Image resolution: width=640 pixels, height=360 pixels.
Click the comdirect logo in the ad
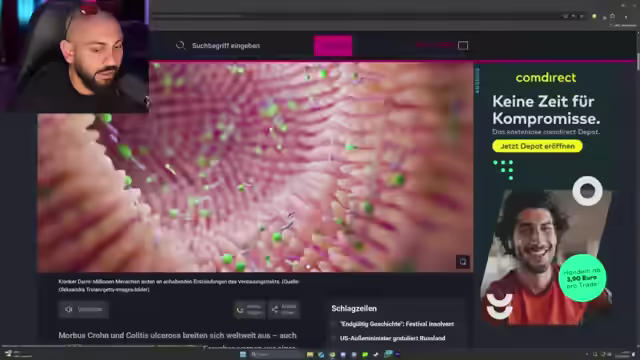click(546, 78)
